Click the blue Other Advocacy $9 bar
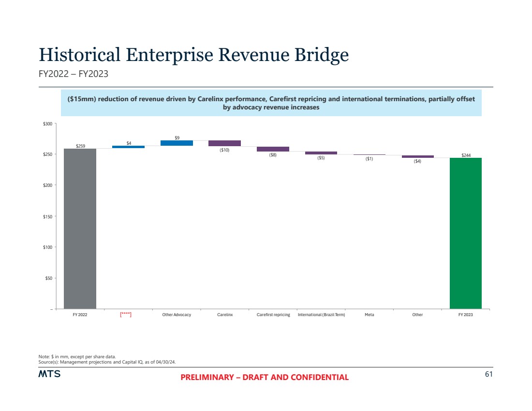The height and width of the screenshot is (411, 532). click(177, 143)
